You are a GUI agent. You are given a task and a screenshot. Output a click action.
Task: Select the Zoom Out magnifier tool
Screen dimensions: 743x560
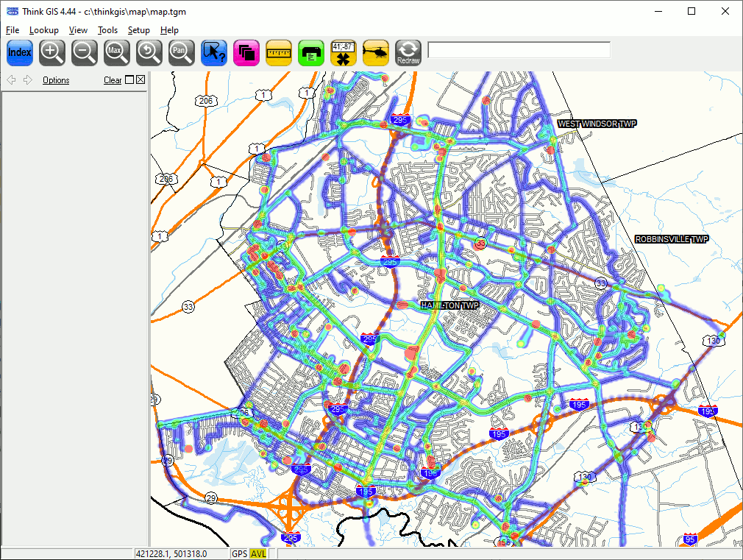(x=85, y=52)
